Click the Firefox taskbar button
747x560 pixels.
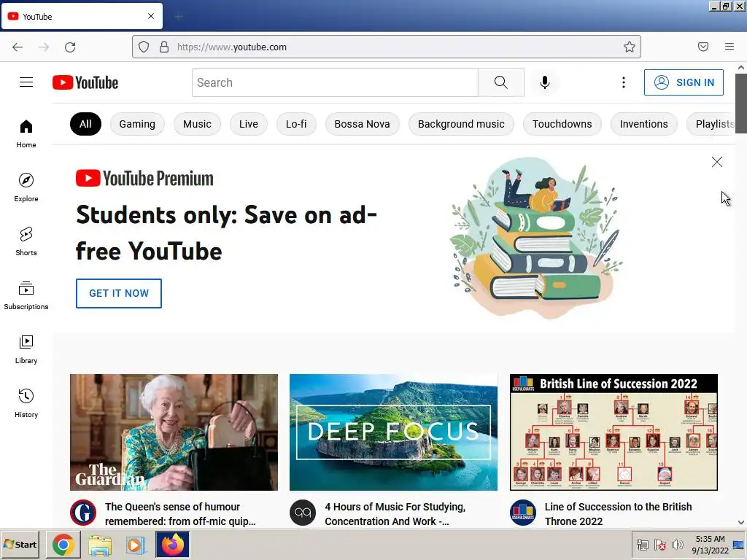click(172, 545)
